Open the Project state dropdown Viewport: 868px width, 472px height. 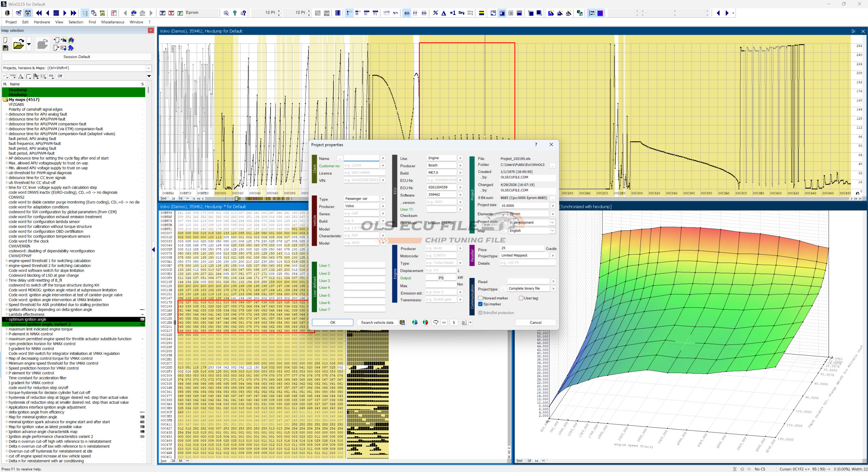552,222
